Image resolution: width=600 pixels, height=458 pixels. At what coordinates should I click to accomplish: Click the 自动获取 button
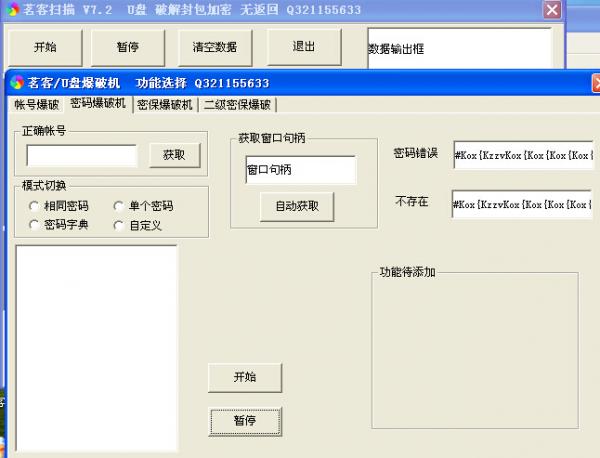(297, 207)
